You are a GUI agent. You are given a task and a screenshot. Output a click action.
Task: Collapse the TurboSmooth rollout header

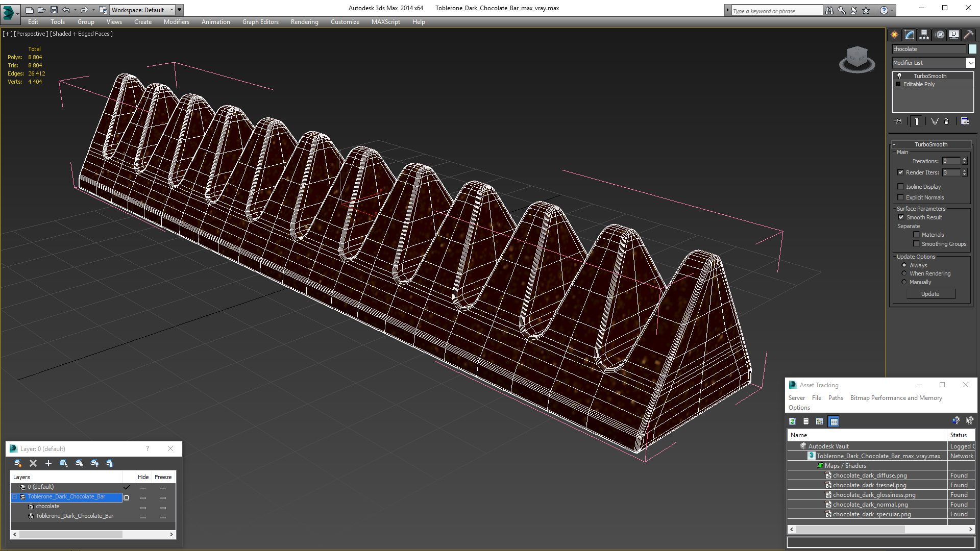[932, 144]
